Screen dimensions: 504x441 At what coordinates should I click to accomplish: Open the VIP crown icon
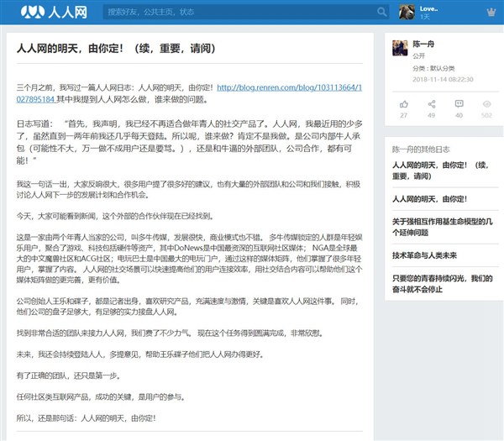click(x=491, y=12)
